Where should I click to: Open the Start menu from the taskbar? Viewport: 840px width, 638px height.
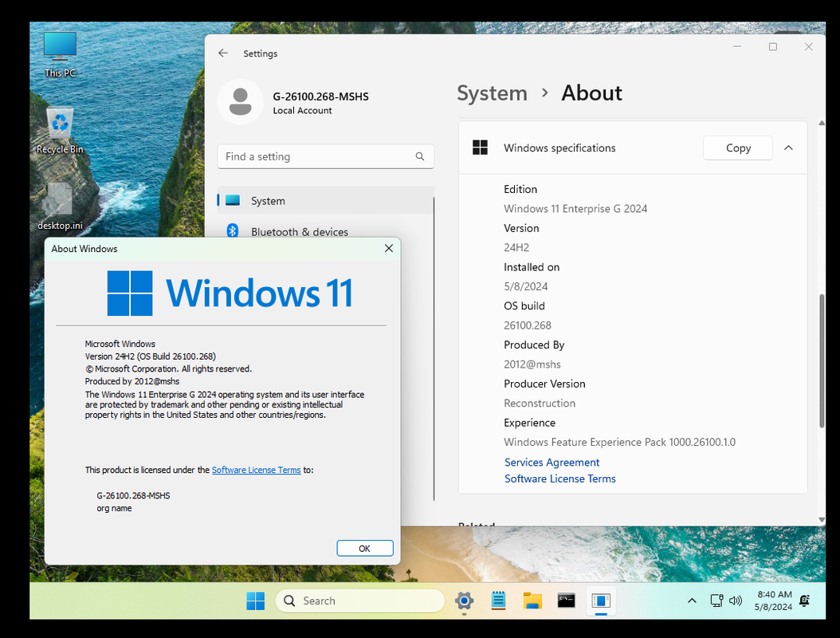click(256, 601)
